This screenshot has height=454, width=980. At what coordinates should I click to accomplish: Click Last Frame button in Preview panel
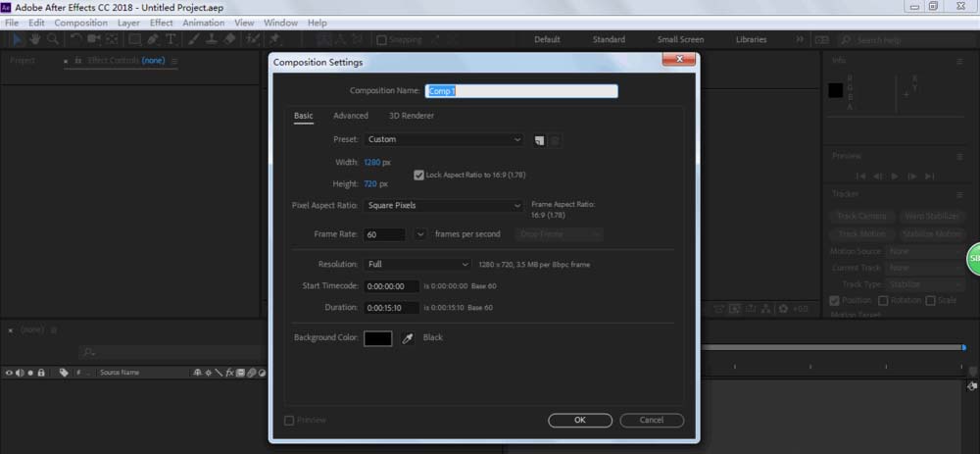[929, 177]
